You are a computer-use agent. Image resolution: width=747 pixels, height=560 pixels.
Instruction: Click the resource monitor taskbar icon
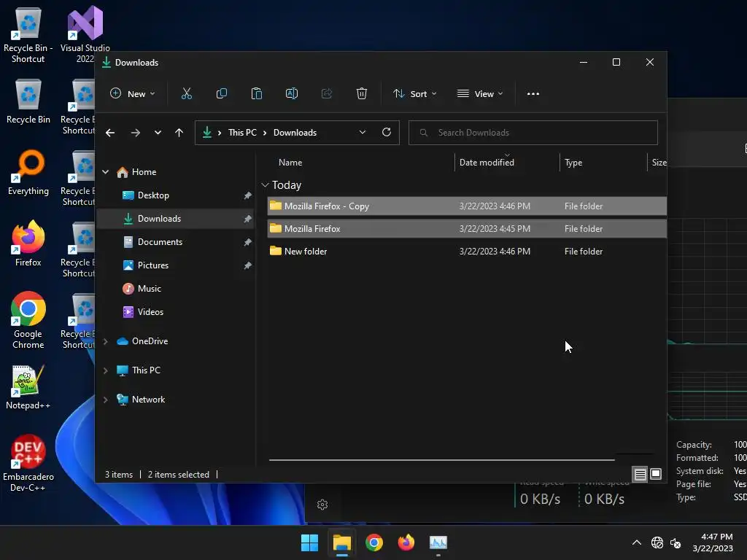pos(438,542)
